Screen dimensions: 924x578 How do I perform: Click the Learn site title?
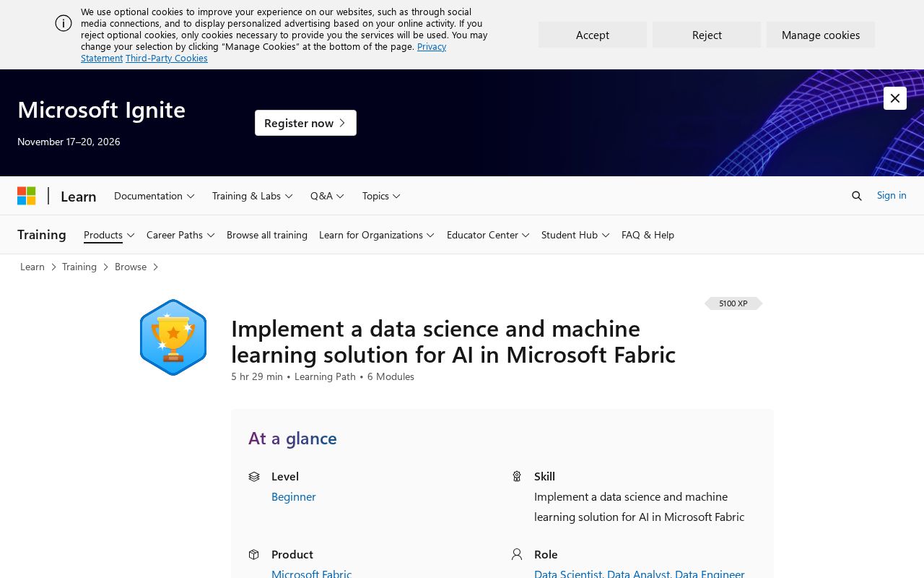(x=79, y=197)
